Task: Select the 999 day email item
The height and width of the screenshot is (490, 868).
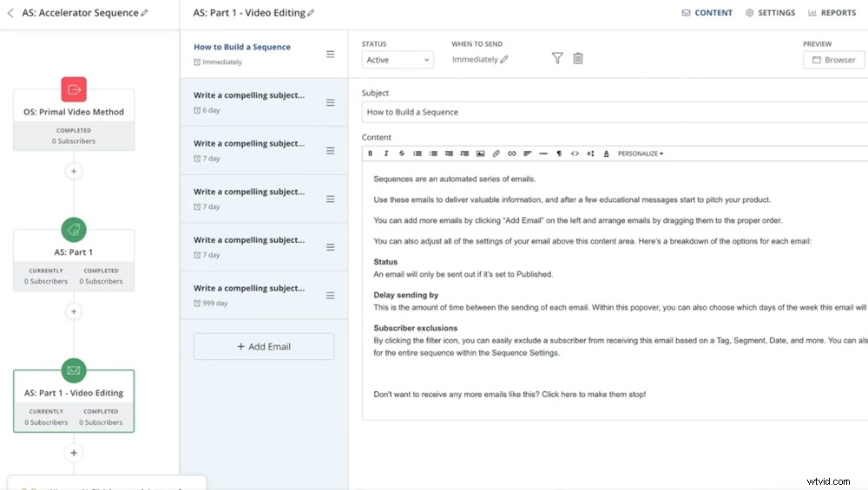Action: 264,296
